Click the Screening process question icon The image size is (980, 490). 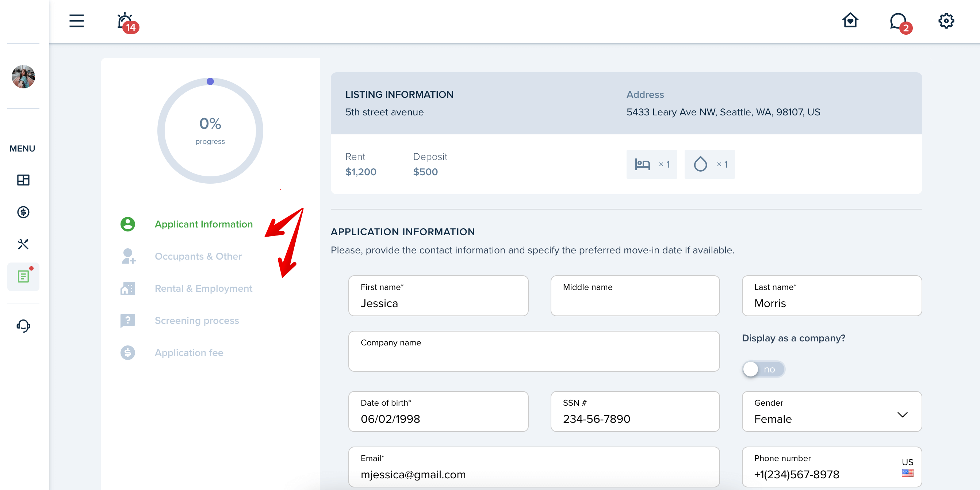128,321
